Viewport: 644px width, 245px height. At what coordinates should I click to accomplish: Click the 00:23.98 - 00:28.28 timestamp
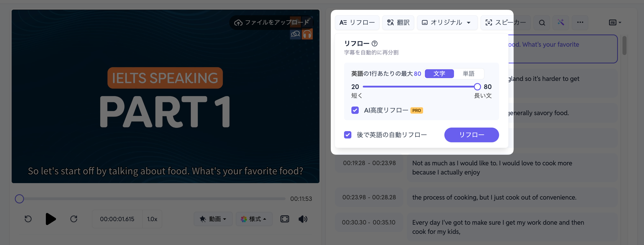369,197
